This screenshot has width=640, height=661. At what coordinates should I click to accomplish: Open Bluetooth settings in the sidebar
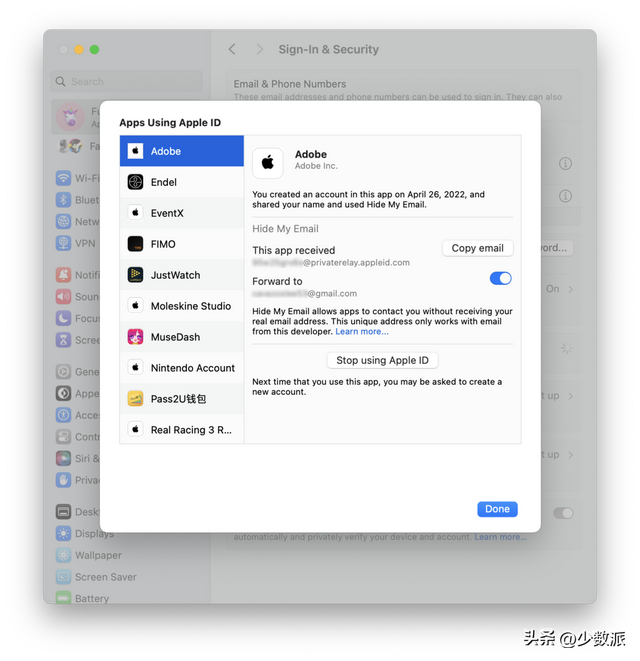pos(78,200)
